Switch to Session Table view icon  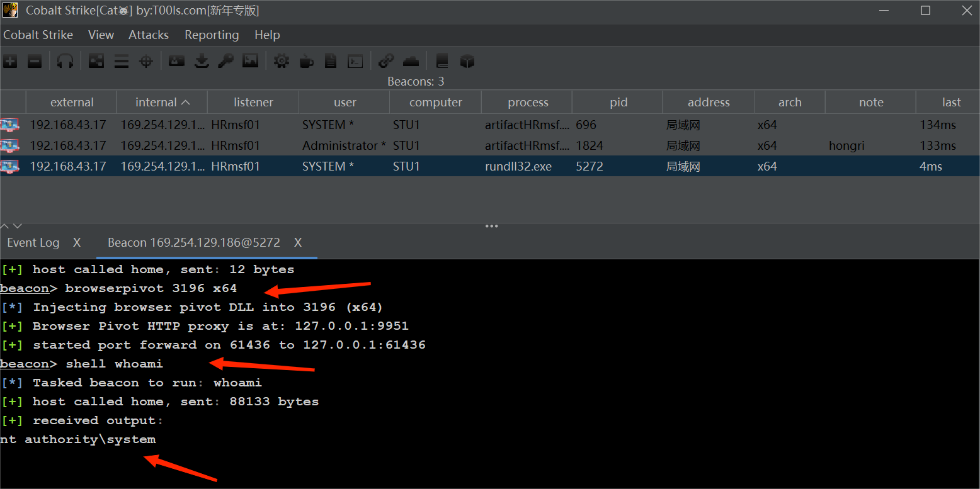(121, 61)
